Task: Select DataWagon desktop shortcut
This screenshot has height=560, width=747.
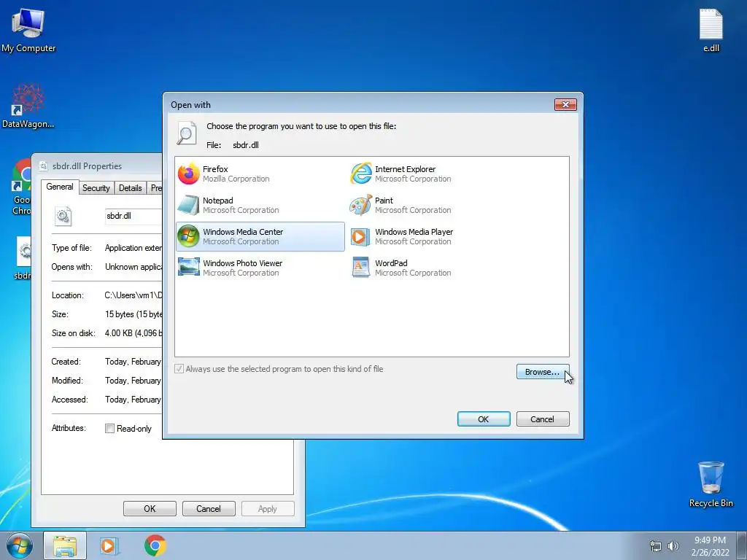Action: tap(28, 106)
